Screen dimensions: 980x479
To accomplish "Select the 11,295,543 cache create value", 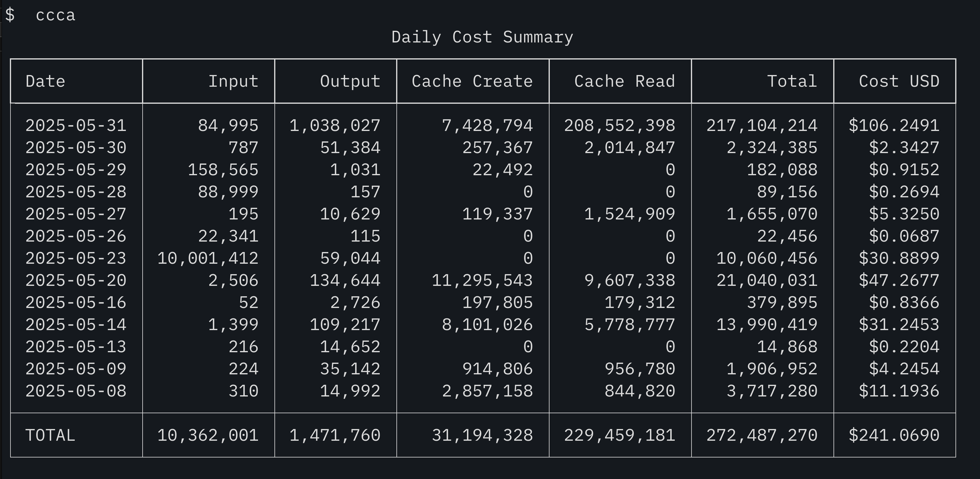I will coord(482,280).
